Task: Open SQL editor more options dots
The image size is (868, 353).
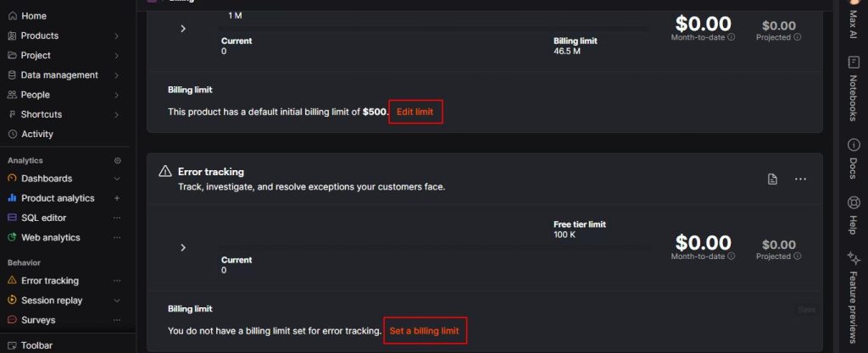Action: [x=117, y=218]
